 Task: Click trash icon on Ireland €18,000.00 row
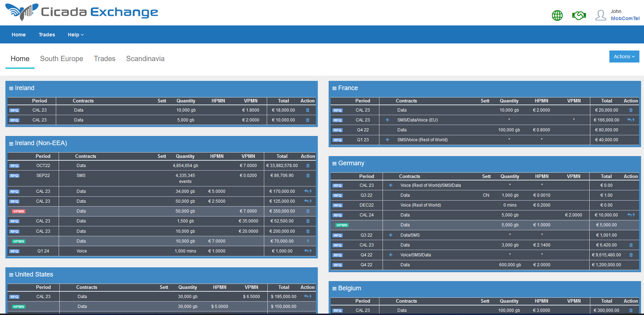coord(307,110)
